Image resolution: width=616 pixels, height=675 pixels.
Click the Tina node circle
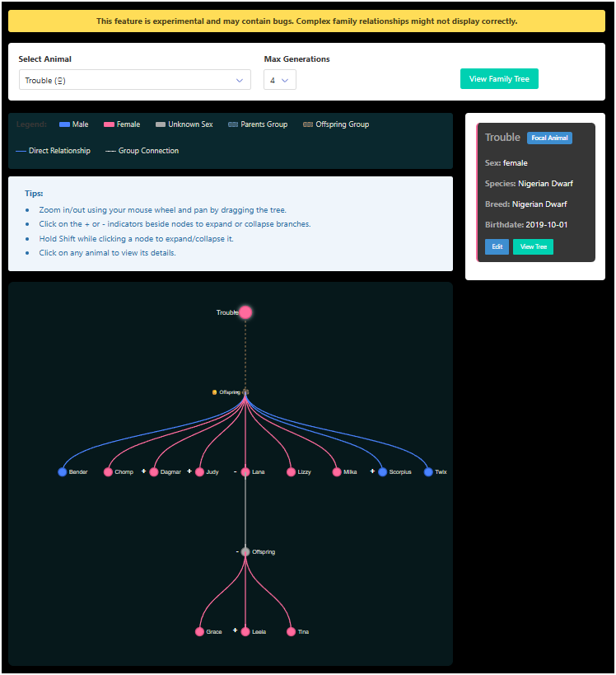[x=291, y=632]
